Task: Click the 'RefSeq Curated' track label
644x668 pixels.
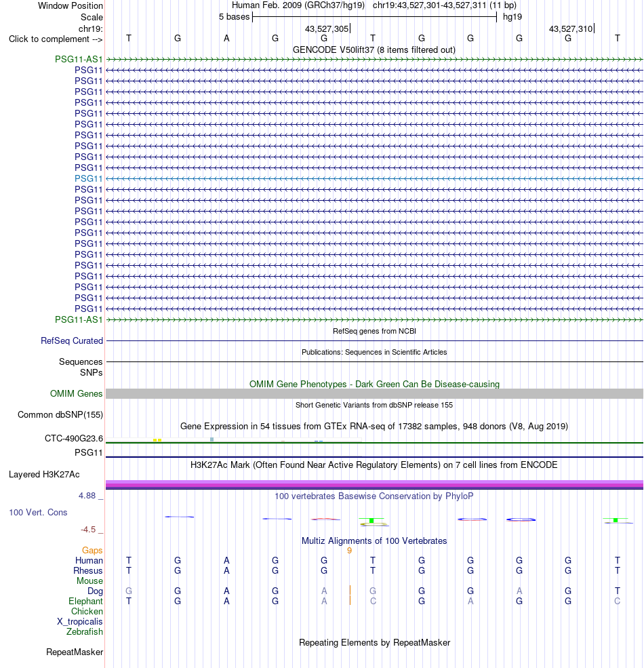Action: tap(72, 341)
